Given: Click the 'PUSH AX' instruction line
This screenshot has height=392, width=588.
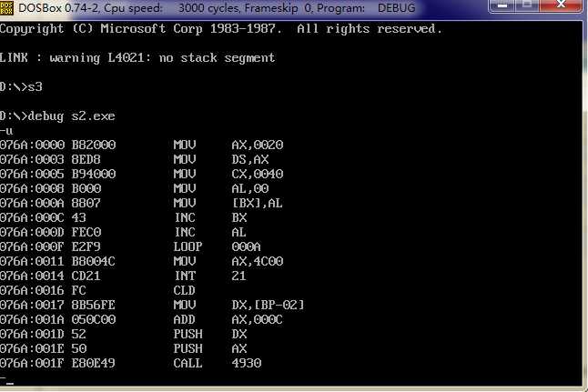Looking at the screenshot, I should point(124,349).
